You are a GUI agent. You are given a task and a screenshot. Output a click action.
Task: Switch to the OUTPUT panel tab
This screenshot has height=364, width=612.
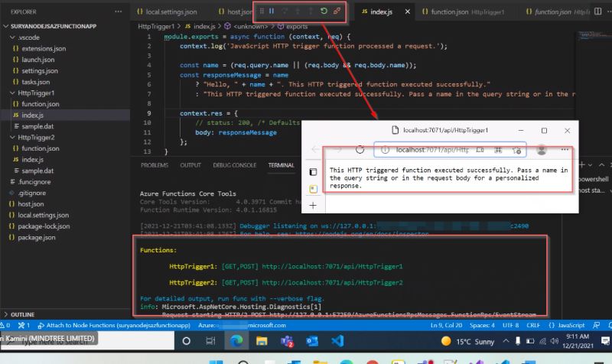click(x=190, y=165)
